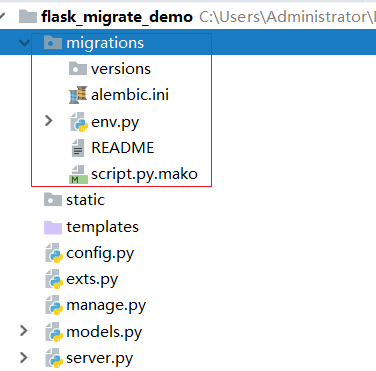Screen dimensions: 376x371
Task: Open the server.py file
Action: (99, 358)
